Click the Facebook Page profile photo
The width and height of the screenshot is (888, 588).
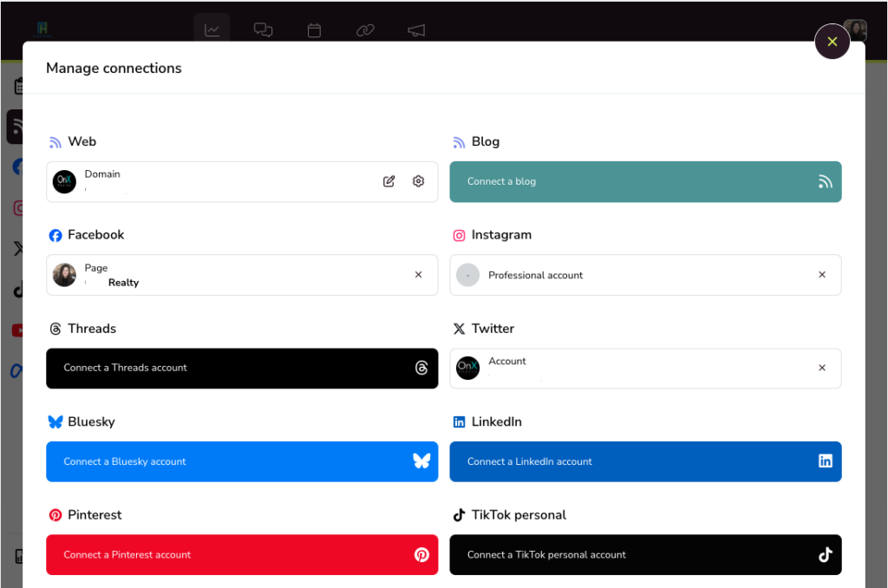point(64,275)
